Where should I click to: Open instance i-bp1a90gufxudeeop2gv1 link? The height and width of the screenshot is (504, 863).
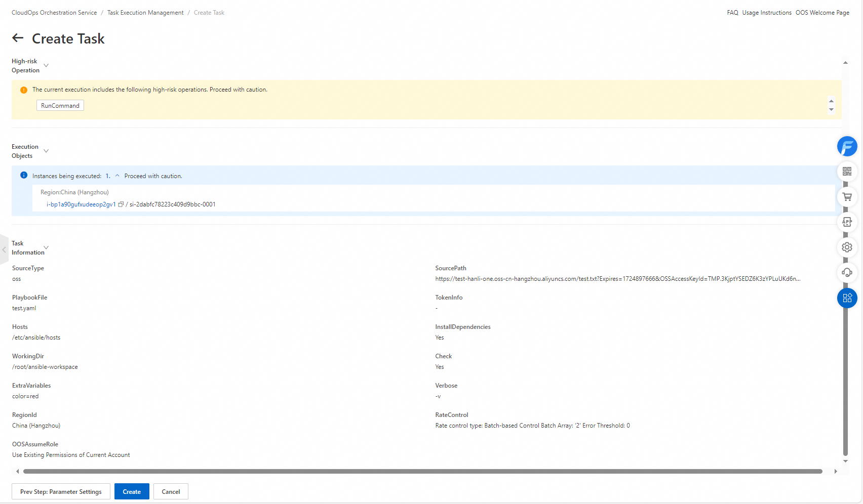[x=81, y=204]
